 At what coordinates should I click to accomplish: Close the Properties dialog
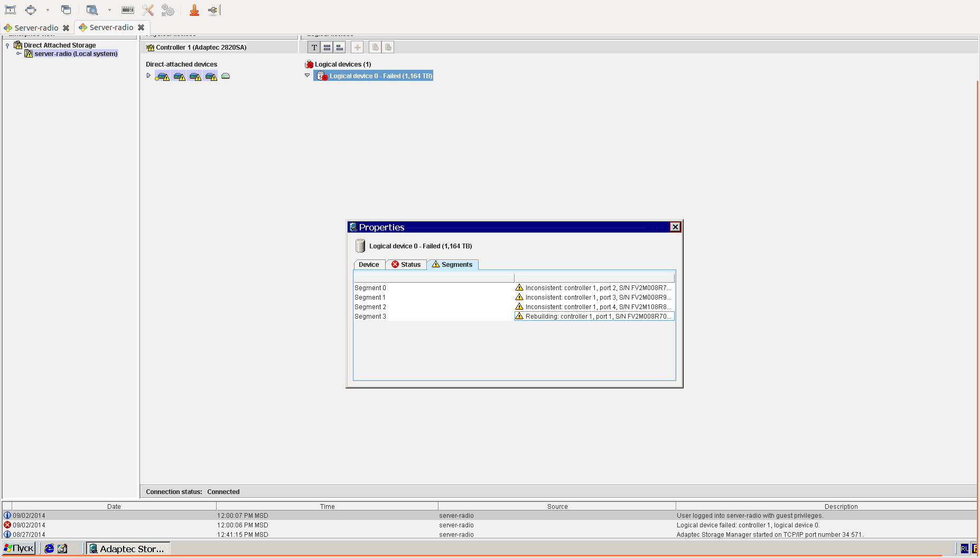(x=675, y=227)
